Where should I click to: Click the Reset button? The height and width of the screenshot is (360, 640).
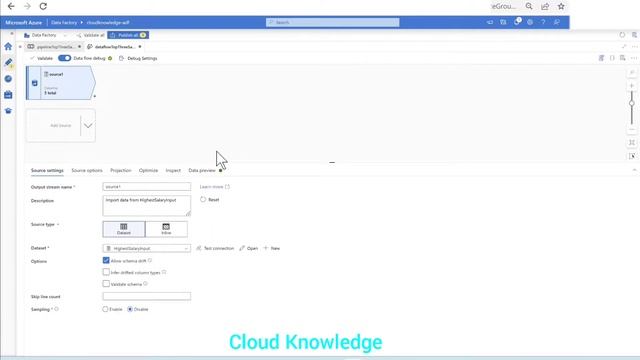pos(210,200)
